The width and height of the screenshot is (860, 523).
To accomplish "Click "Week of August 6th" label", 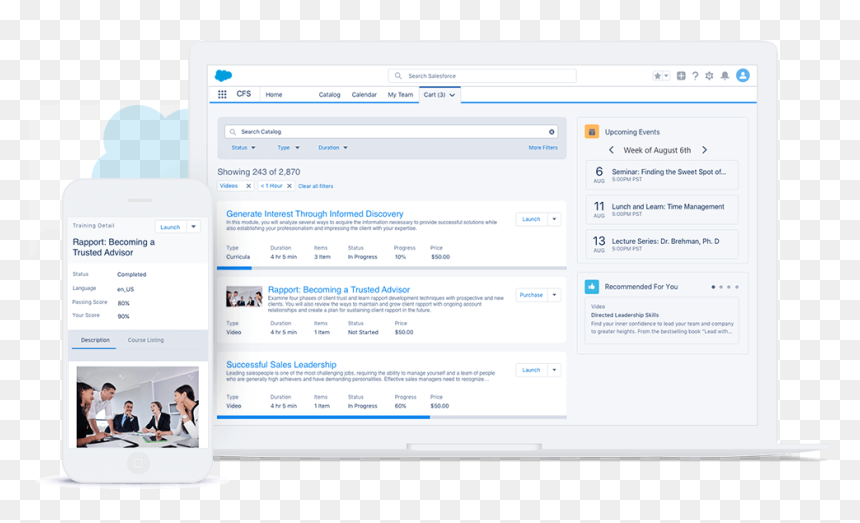I will tap(657, 150).
